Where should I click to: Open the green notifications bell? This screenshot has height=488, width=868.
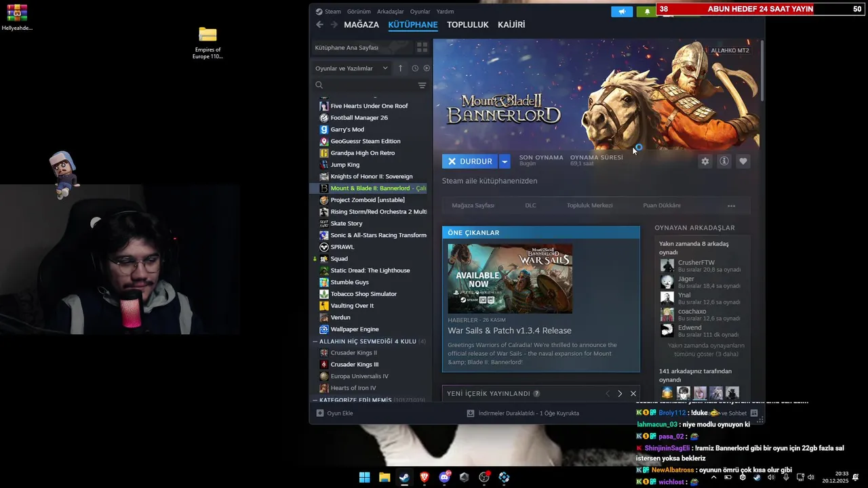[x=647, y=12]
